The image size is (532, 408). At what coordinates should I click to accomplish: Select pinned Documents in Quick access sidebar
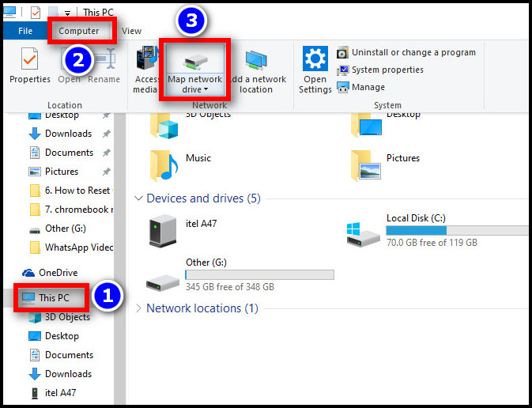click(62, 153)
